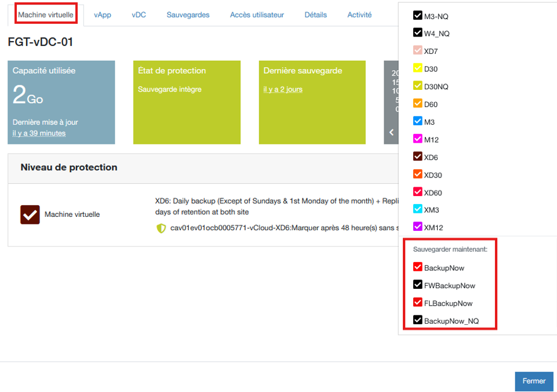Click the green shield icon beside cav01ev01ocb0005771
This screenshot has height=392, width=557.
161,228
